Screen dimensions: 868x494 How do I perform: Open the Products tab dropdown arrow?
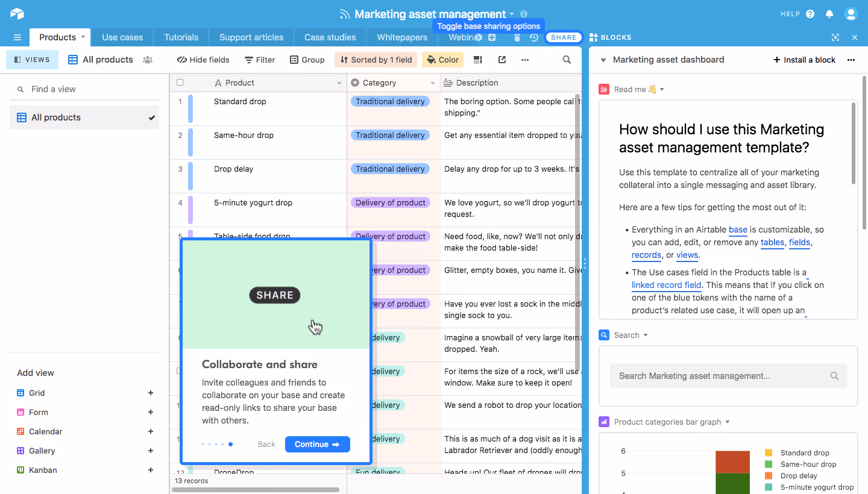tap(83, 37)
